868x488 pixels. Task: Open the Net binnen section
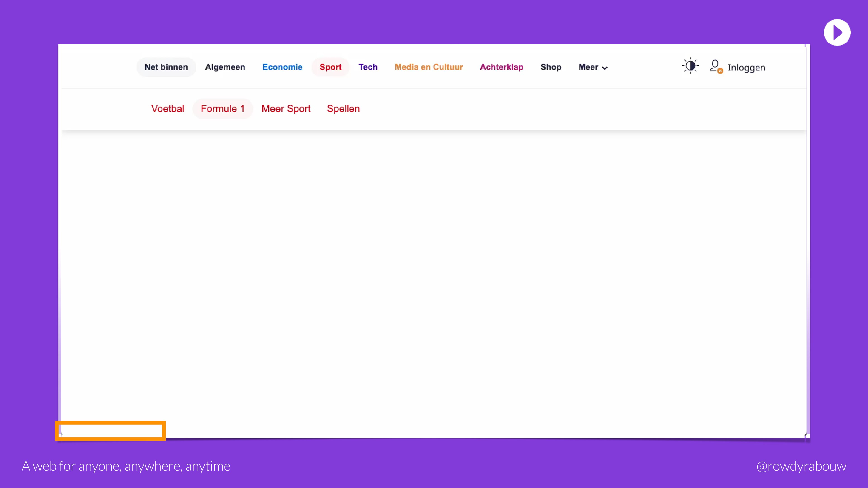166,67
